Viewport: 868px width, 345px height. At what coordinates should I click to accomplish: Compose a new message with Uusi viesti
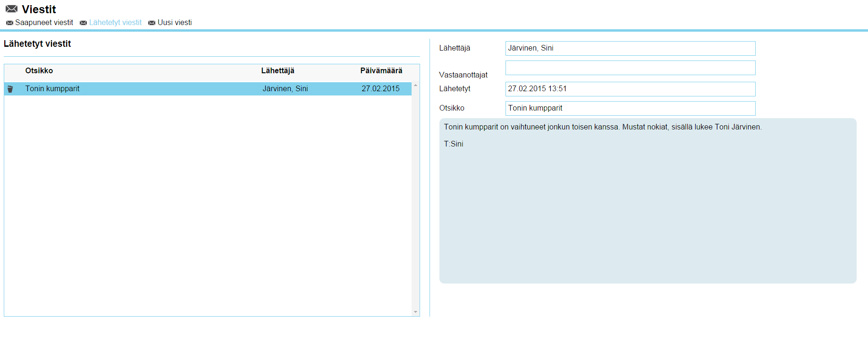click(175, 22)
